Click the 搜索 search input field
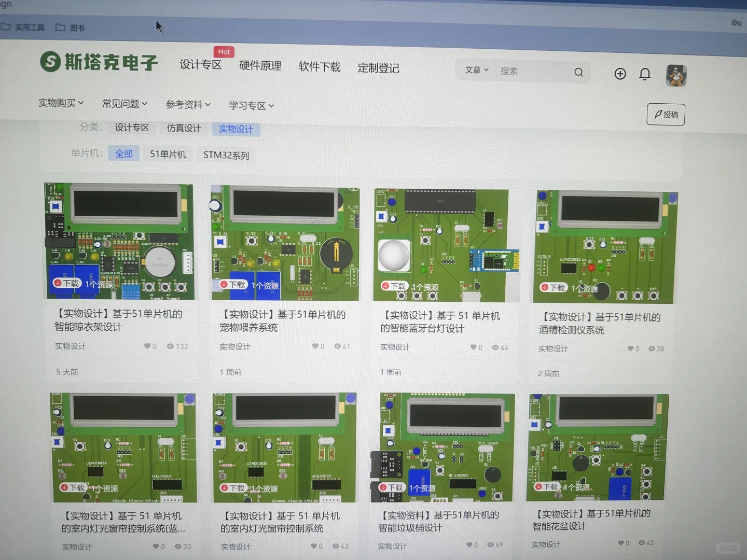This screenshot has height=560, width=747. [532, 71]
